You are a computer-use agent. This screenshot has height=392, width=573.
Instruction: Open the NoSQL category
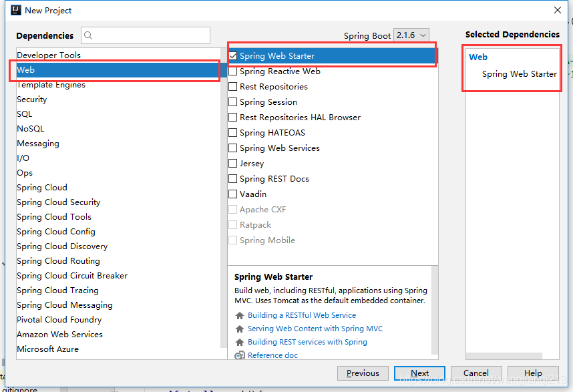click(x=118, y=129)
